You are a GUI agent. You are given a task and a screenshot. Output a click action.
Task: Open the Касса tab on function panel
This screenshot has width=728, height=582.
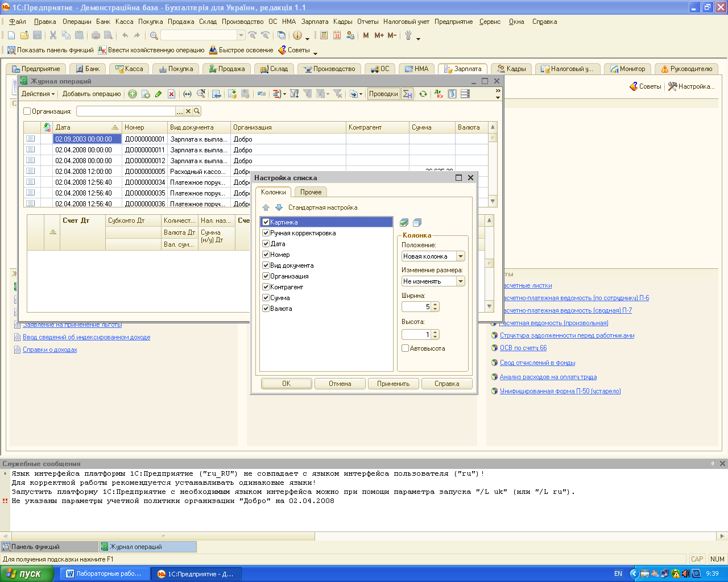[x=129, y=69]
